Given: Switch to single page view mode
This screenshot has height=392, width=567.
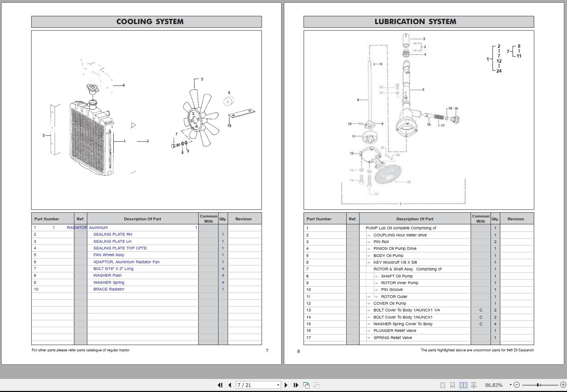Looking at the screenshot, I should [442, 385].
